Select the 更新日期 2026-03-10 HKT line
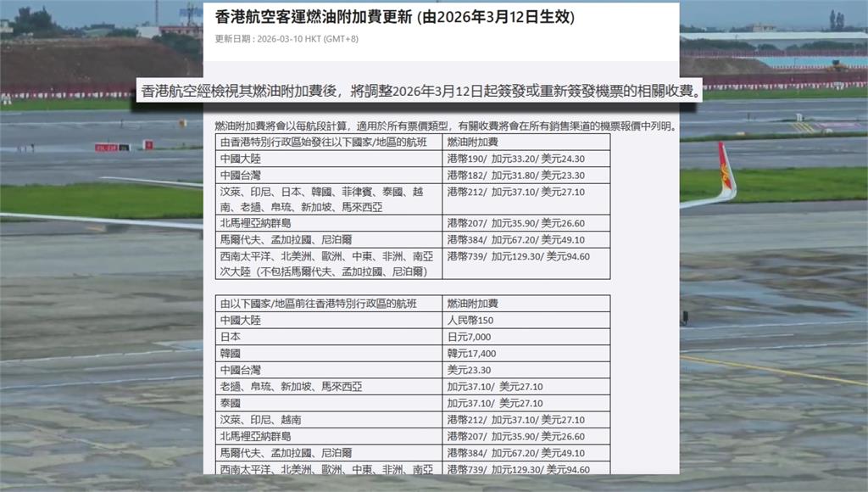This screenshot has width=868, height=492. (x=287, y=39)
